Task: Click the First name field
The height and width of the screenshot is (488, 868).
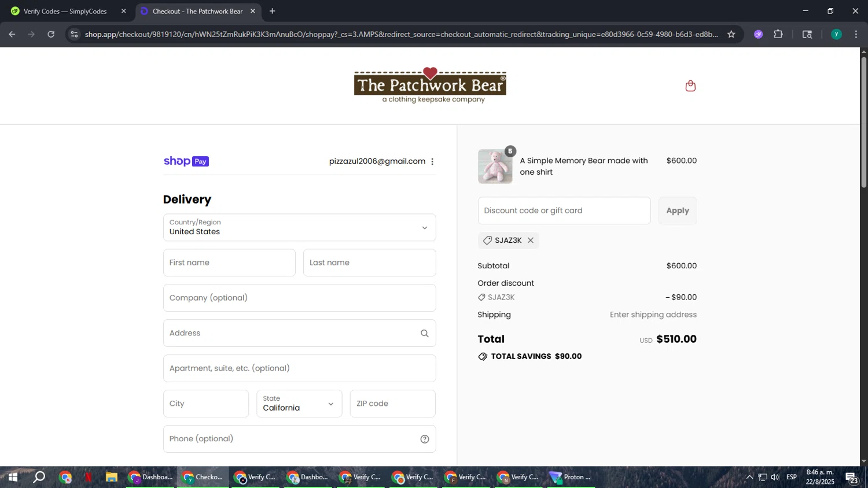Action: [229, 263]
